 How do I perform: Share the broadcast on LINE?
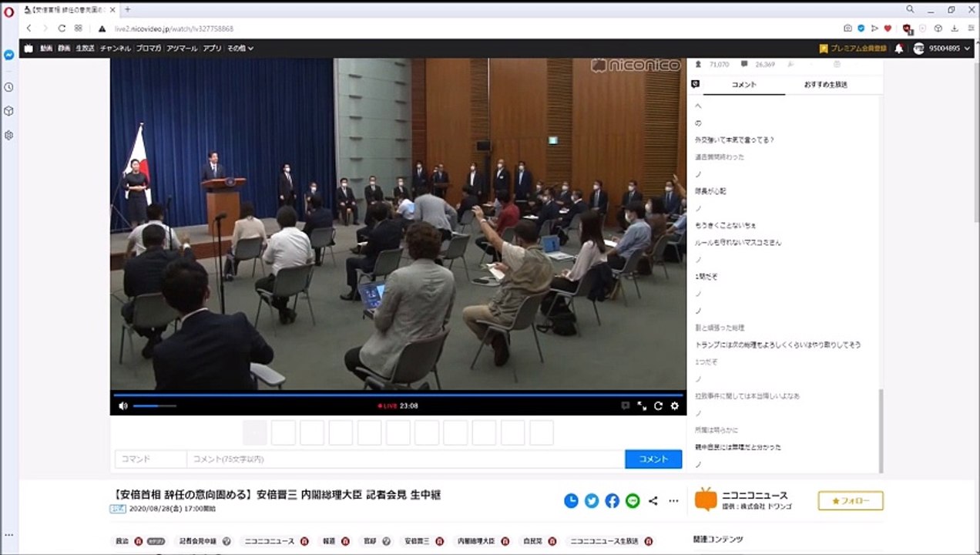pos(633,500)
